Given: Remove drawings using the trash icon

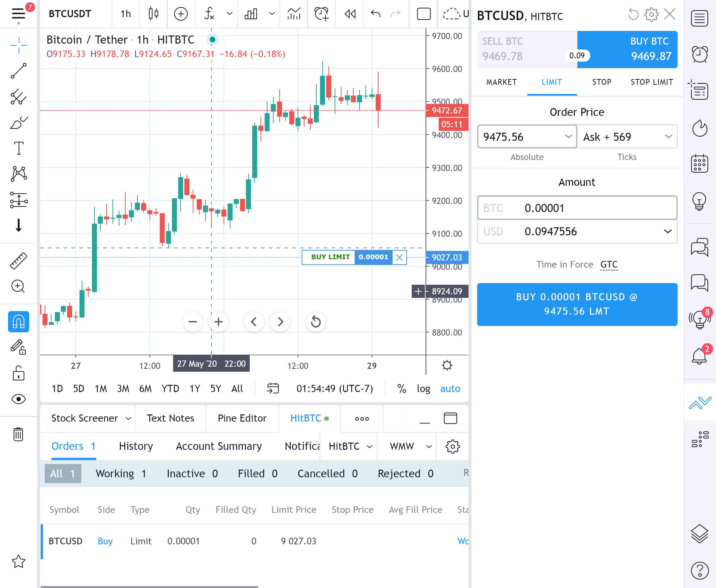Looking at the screenshot, I should click(x=19, y=435).
